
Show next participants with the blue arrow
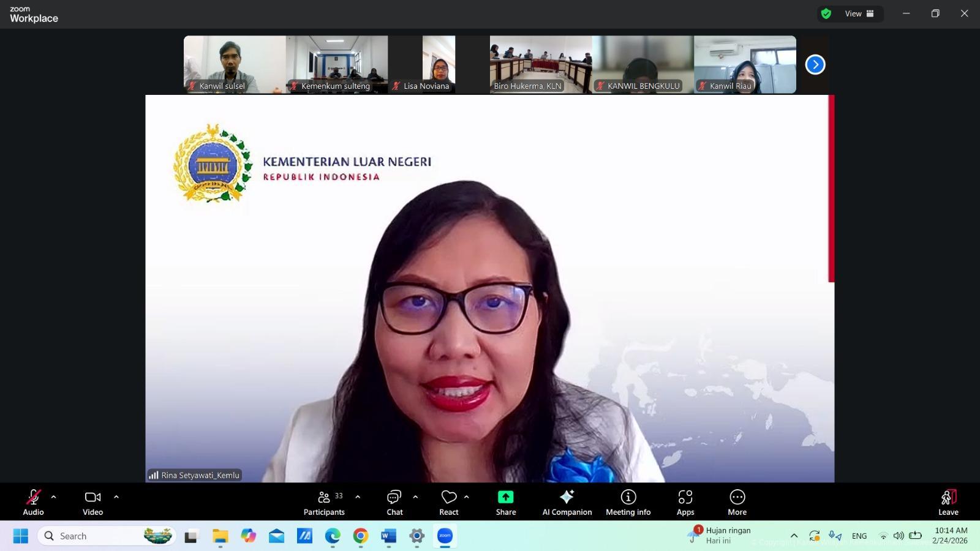pos(815,64)
